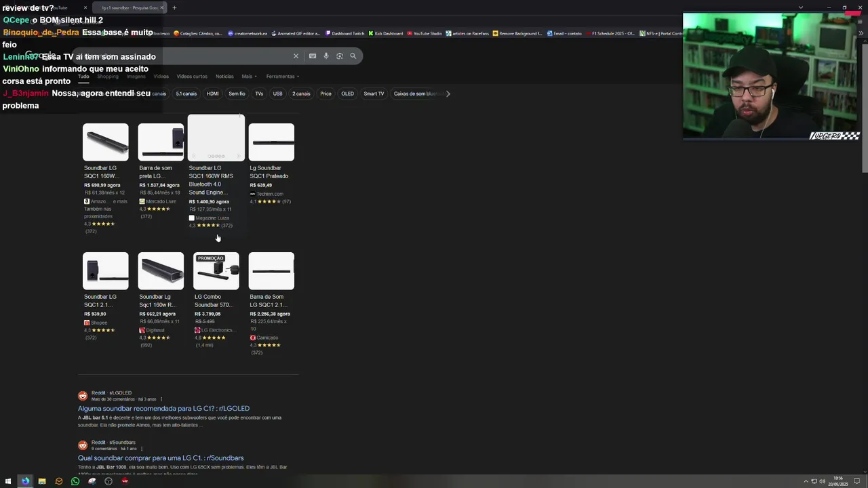The height and width of the screenshot is (488, 868).
Task: Open the Dashboard Twitch bookmark
Action: (x=344, y=33)
